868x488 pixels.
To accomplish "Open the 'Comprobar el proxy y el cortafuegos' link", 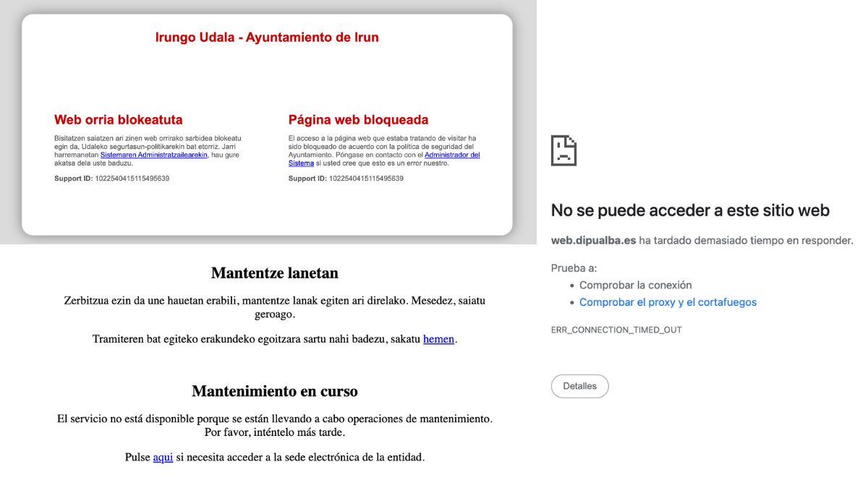I will 668,302.
